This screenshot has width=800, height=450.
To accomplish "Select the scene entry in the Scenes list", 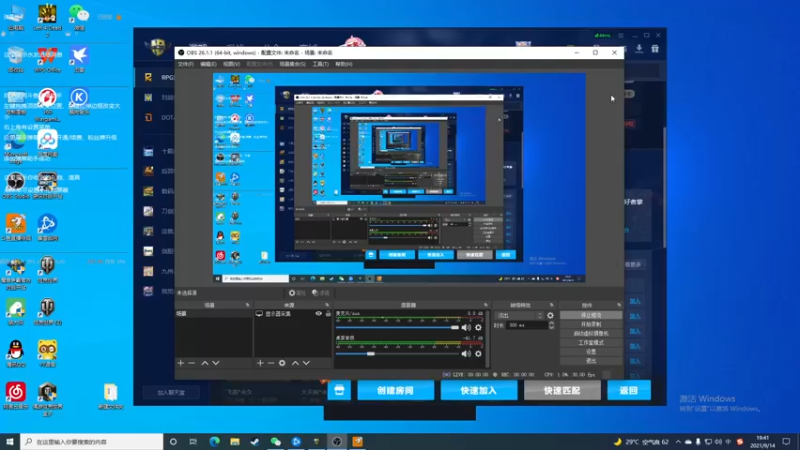I will [213, 314].
